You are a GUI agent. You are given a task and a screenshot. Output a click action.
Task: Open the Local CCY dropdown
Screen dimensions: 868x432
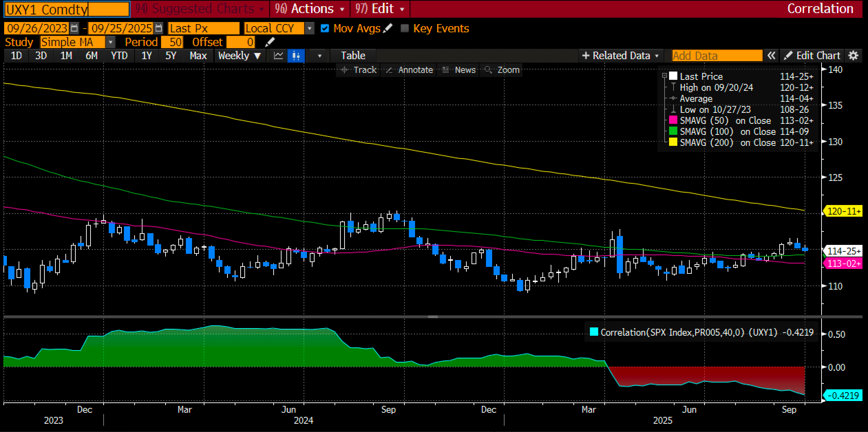coord(309,28)
